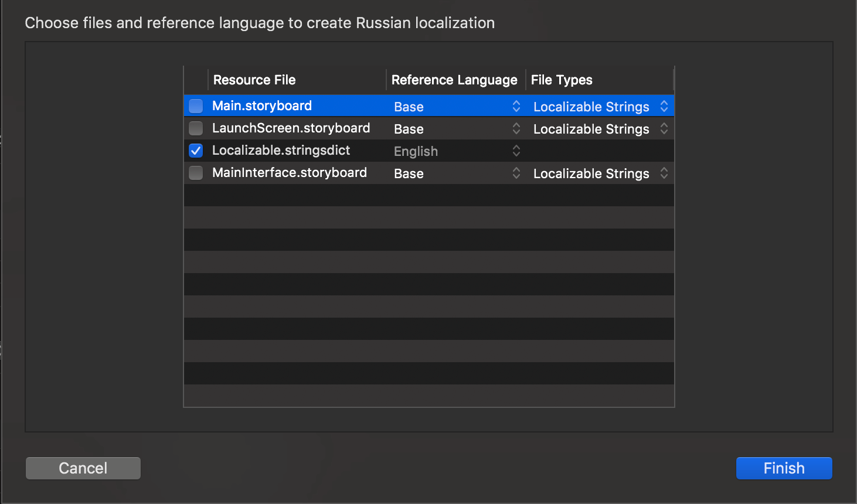Select the LaunchScreen.storyboard row name

(291, 128)
